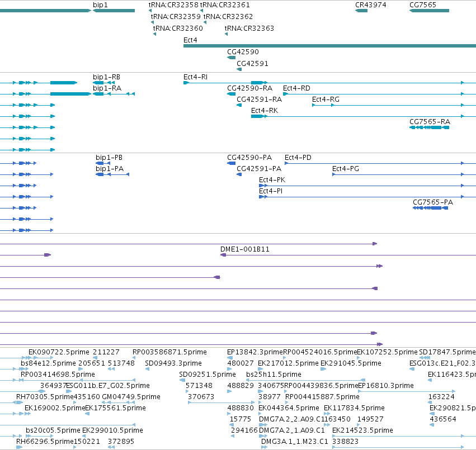Open tRNA:CR32359 gene details
Viewport: 476px width, 450px height.
(x=176, y=16)
